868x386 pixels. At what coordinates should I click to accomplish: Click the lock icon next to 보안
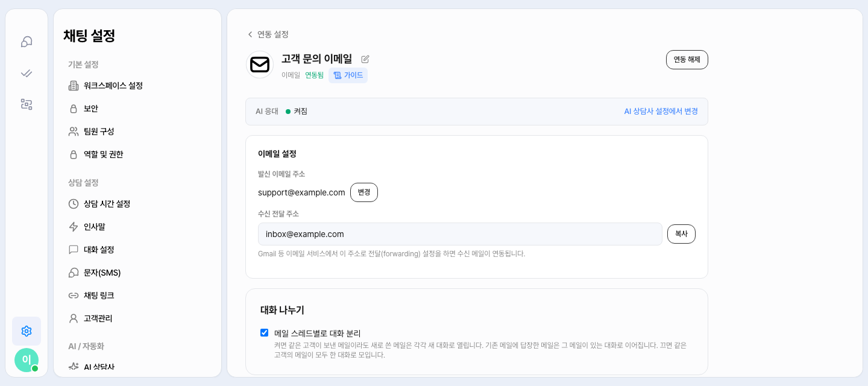click(74, 109)
